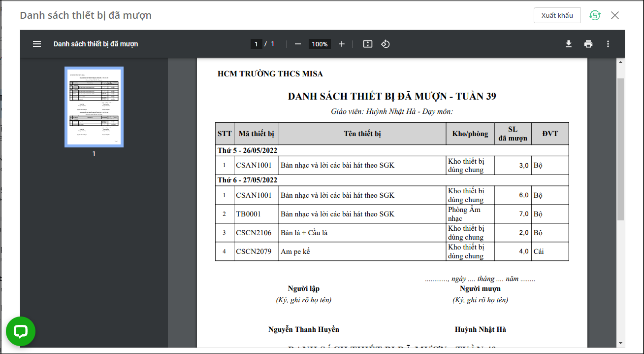The height and width of the screenshot is (354, 644).
Task: Click the 'CSCN2079' equipment code cell
Action: click(x=257, y=251)
